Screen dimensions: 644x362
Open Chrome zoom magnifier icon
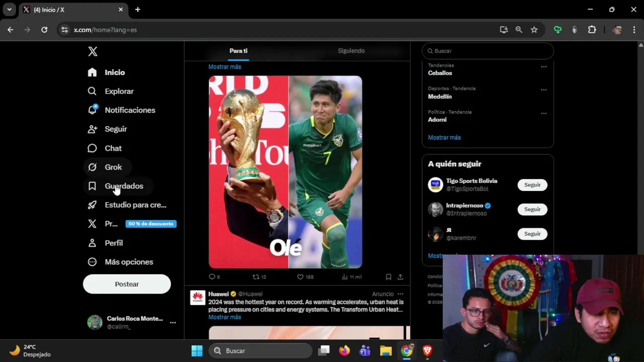(x=519, y=30)
